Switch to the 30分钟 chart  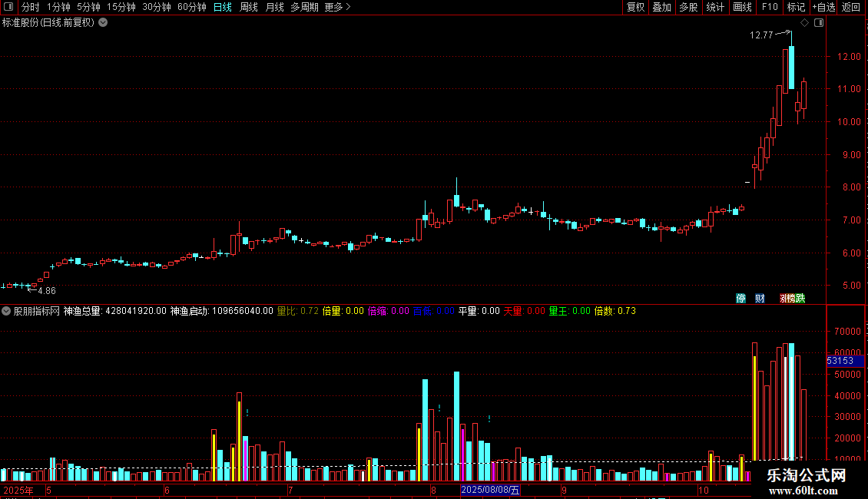pyautogui.click(x=156, y=7)
